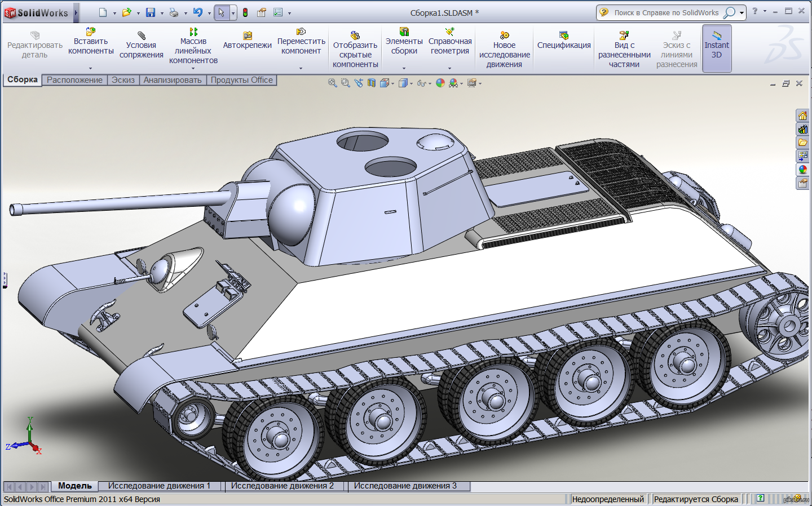Open the File Properties icon
The height and width of the screenshot is (506, 812).
pyautogui.click(x=262, y=12)
